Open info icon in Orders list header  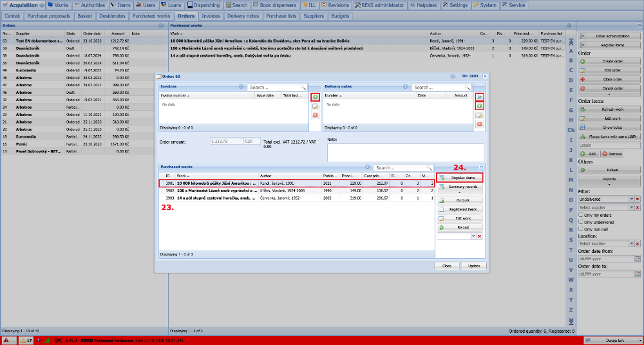click(161, 26)
